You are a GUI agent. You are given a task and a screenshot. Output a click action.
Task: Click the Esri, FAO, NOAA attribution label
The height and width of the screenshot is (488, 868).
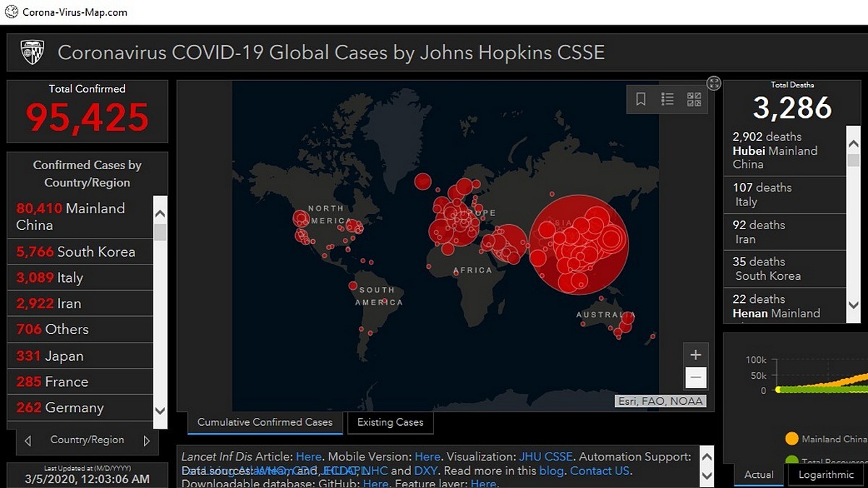coord(660,401)
